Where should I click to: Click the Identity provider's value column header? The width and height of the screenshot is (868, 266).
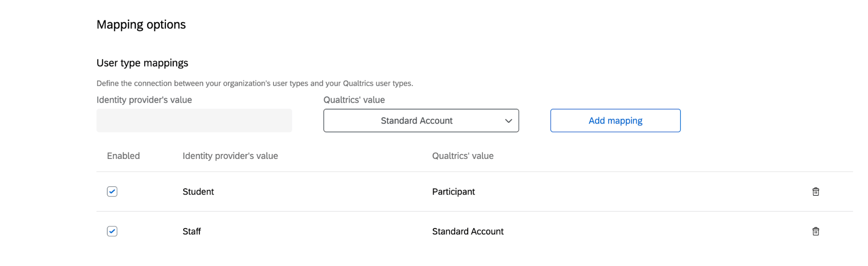pyautogui.click(x=230, y=156)
